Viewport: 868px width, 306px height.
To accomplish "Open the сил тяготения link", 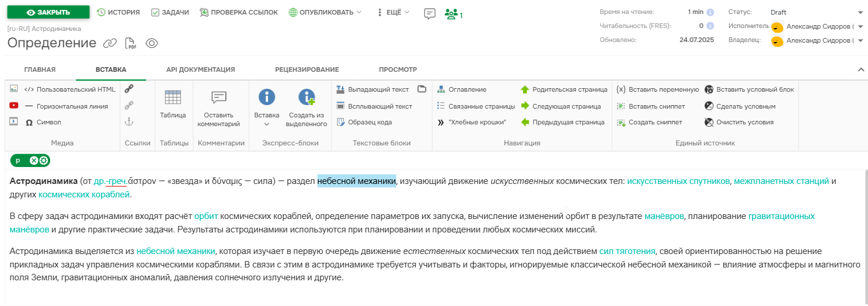I will click(x=627, y=251).
